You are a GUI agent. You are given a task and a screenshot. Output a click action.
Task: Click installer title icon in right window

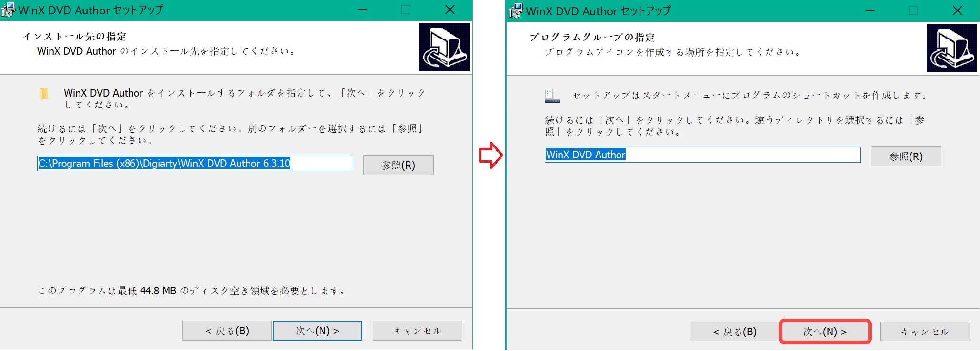tap(516, 10)
